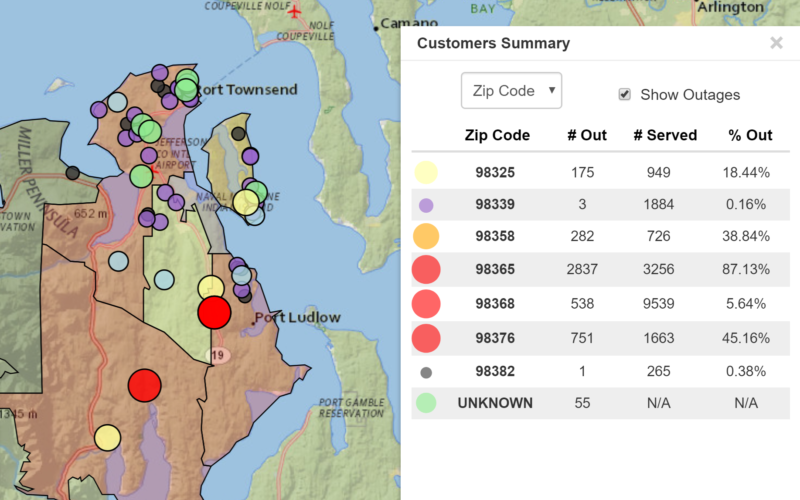Image resolution: width=800 pixels, height=500 pixels.
Task: Click the 9539 served value
Action: (x=659, y=304)
